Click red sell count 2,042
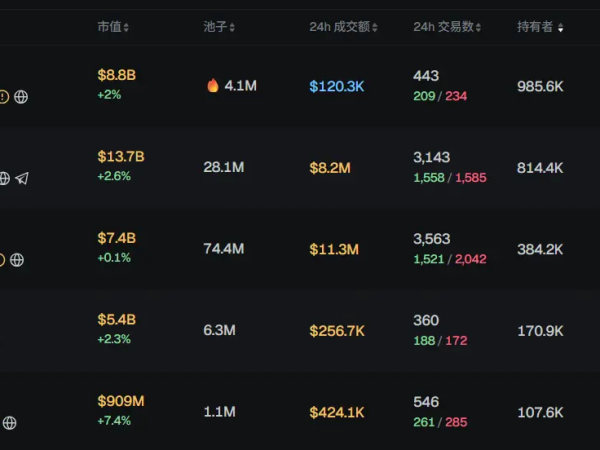Image resolution: width=600 pixels, height=450 pixels. click(x=471, y=259)
